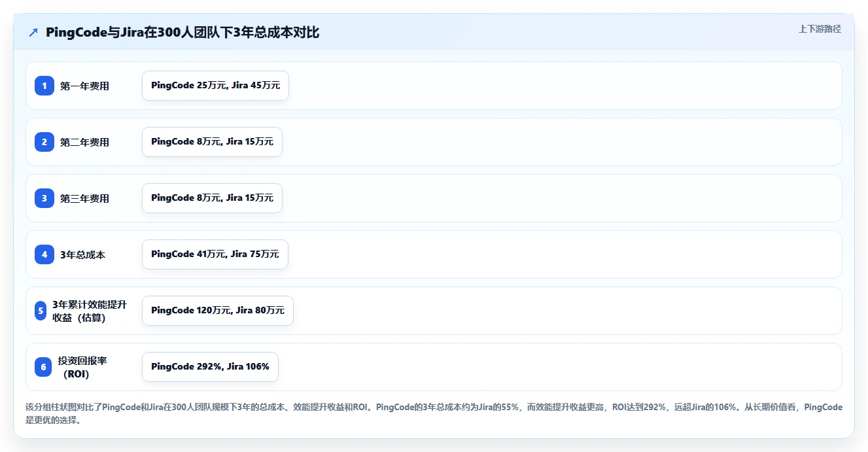Click the 第二年费用 row's value chip
Screen dimensions: 868x452
212,142
